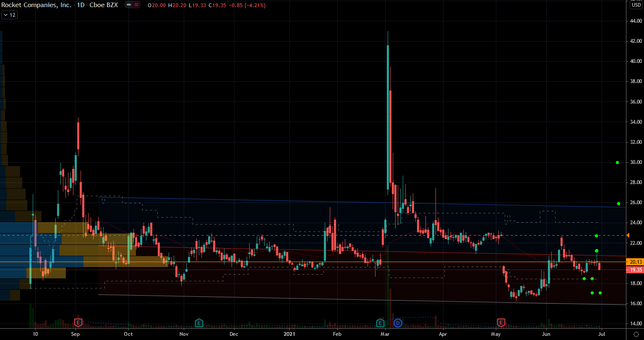Screen dimensions: 644x340
Task: Click the 16.00 price axis label
Action: click(635, 304)
